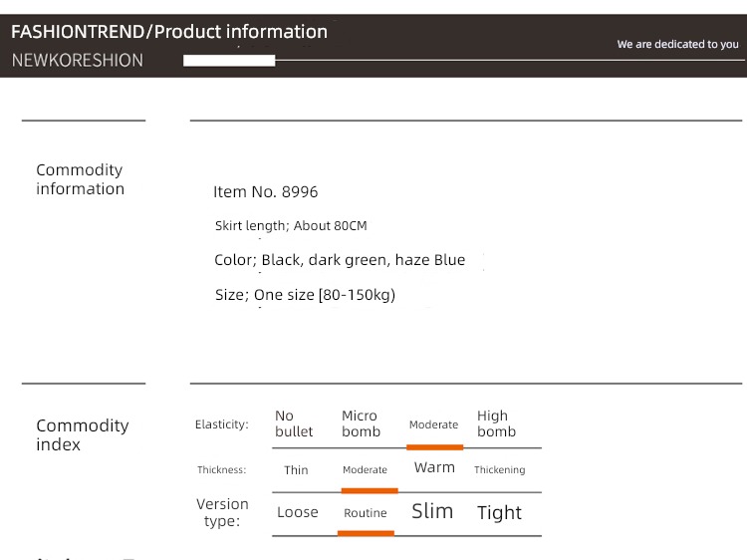The height and width of the screenshot is (560, 747).
Task: Select 'Moderate' elasticity option
Action: coord(433,424)
